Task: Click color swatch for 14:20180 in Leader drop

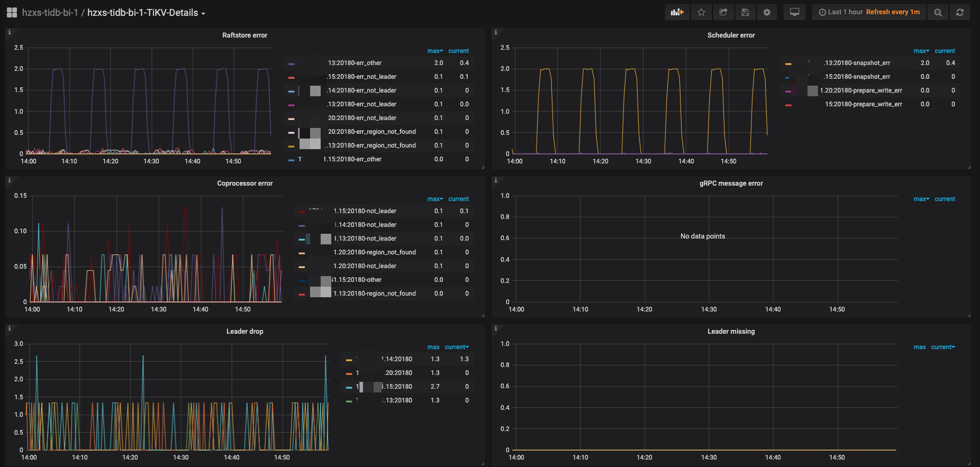Action: [x=349, y=360]
